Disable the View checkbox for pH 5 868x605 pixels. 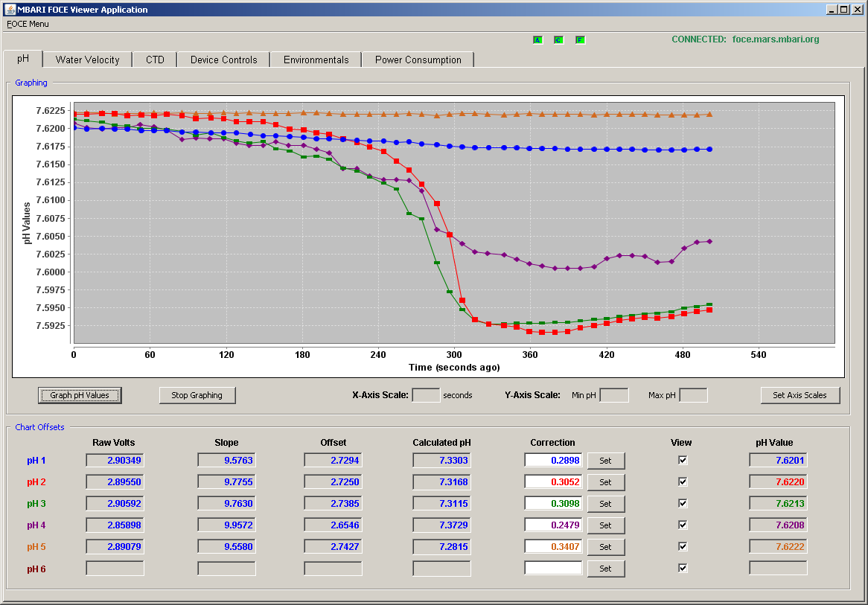[x=683, y=546]
